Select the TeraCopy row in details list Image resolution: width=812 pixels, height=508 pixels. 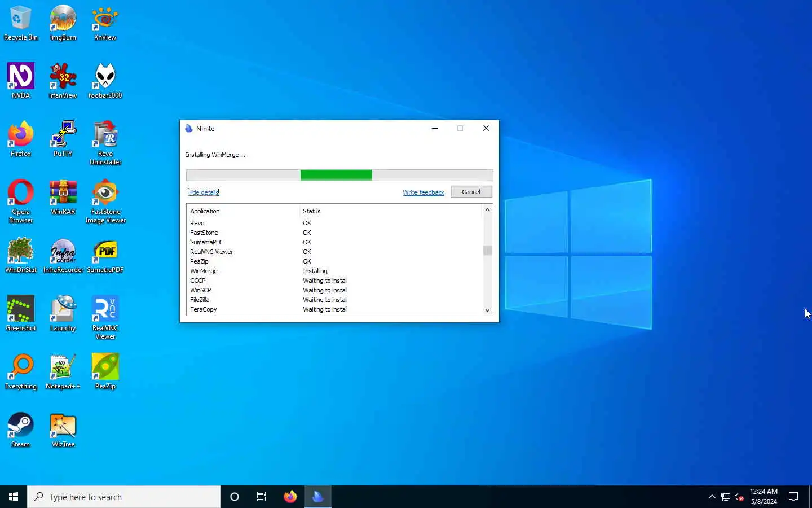click(x=335, y=309)
